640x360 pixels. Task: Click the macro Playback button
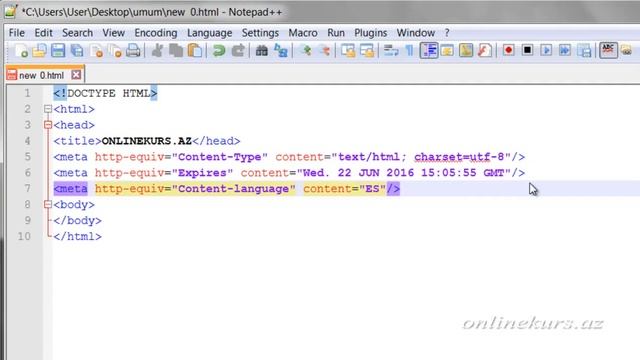pyautogui.click(x=546, y=51)
